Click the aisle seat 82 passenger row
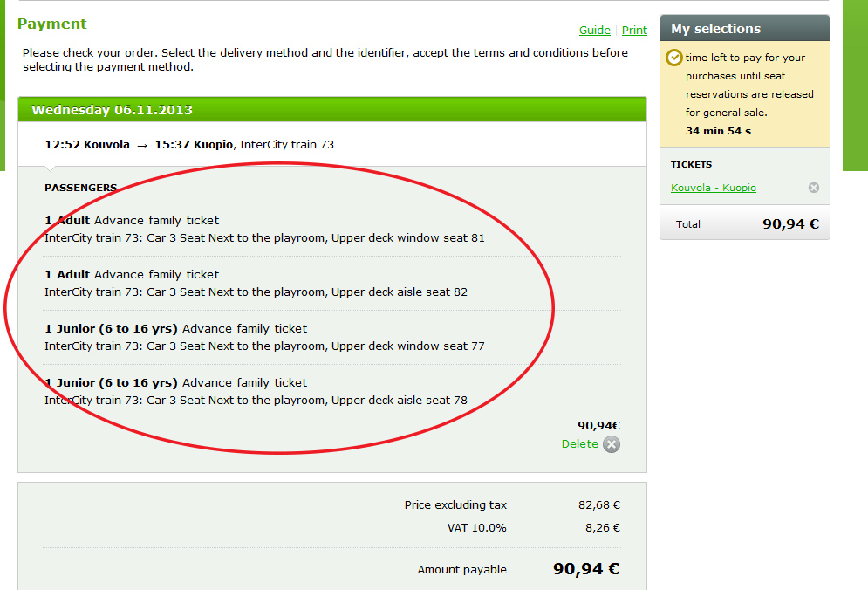This screenshot has width=868, height=590. (x=332, y=283)
